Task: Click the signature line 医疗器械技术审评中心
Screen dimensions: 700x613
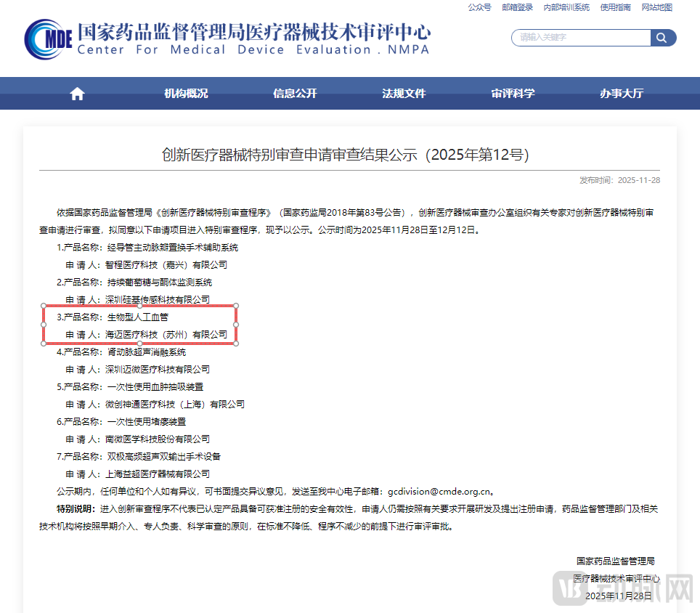Action: (616, 579)
